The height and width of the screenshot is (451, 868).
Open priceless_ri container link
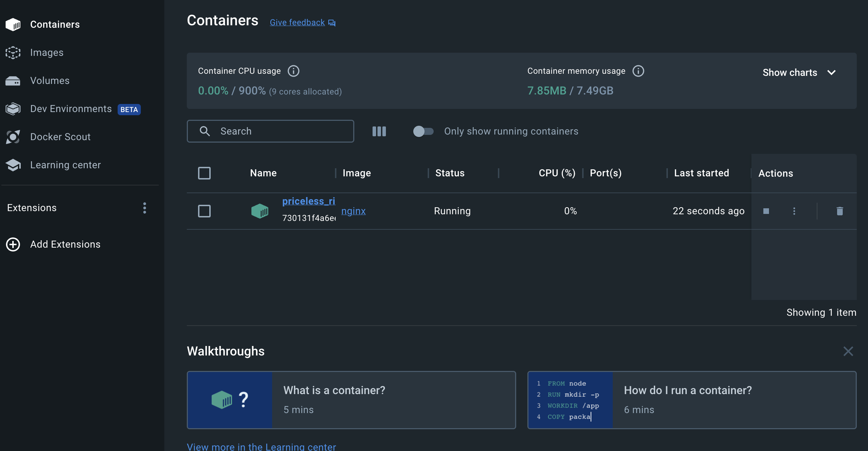click(309, 201)
